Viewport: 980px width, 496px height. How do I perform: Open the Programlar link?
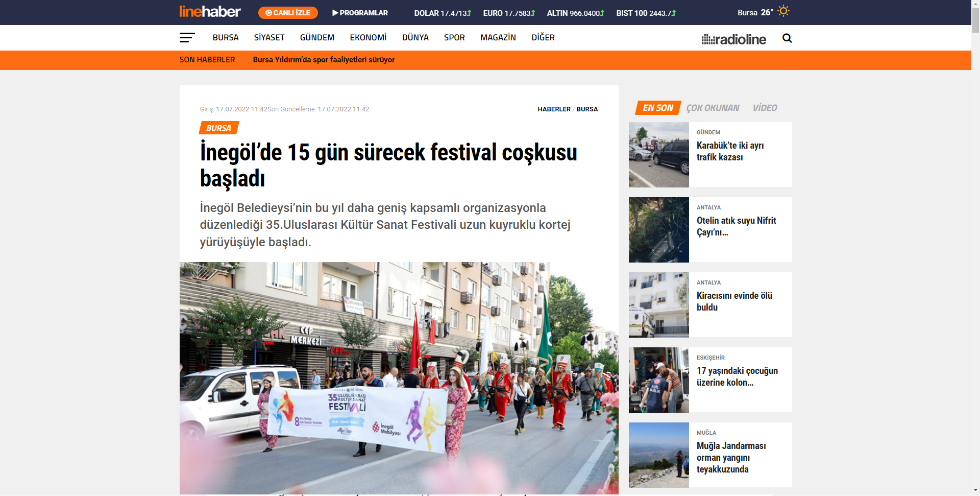click(360, 13)
